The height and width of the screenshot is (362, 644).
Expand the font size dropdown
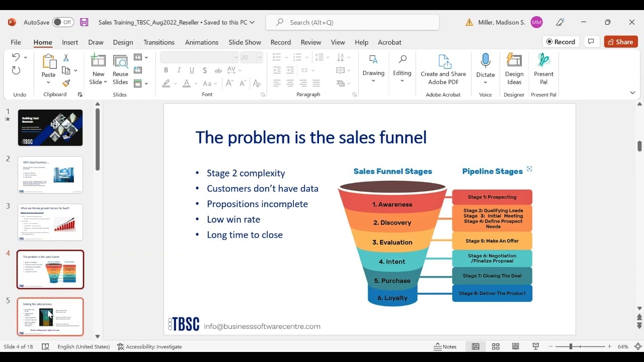(260, 57)
